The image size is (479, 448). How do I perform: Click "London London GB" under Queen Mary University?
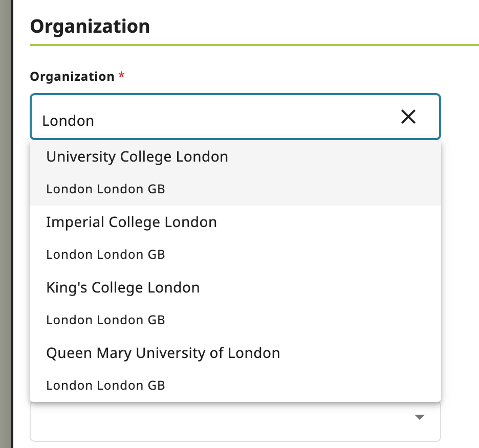(105, 386)
